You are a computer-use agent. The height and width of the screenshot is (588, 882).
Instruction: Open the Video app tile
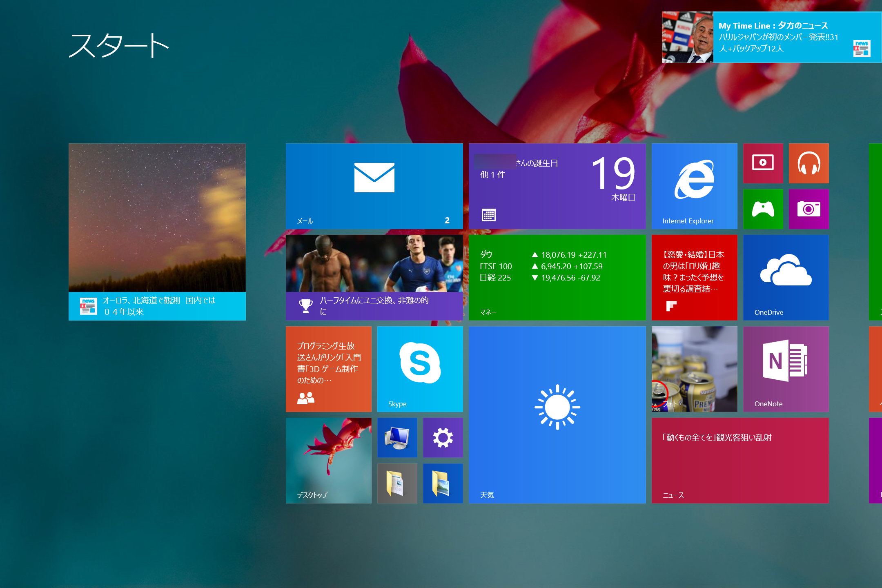click(x=763, y=163)
